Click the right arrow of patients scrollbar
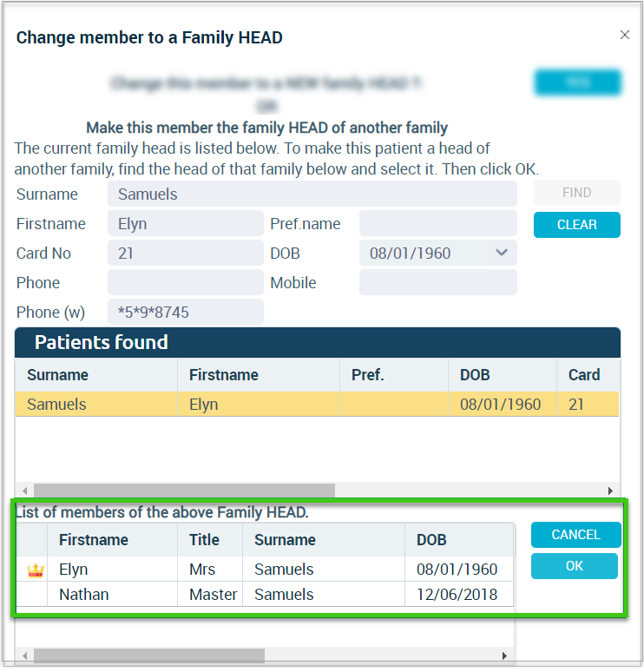The image size is (644, 672). coord(610,491)
